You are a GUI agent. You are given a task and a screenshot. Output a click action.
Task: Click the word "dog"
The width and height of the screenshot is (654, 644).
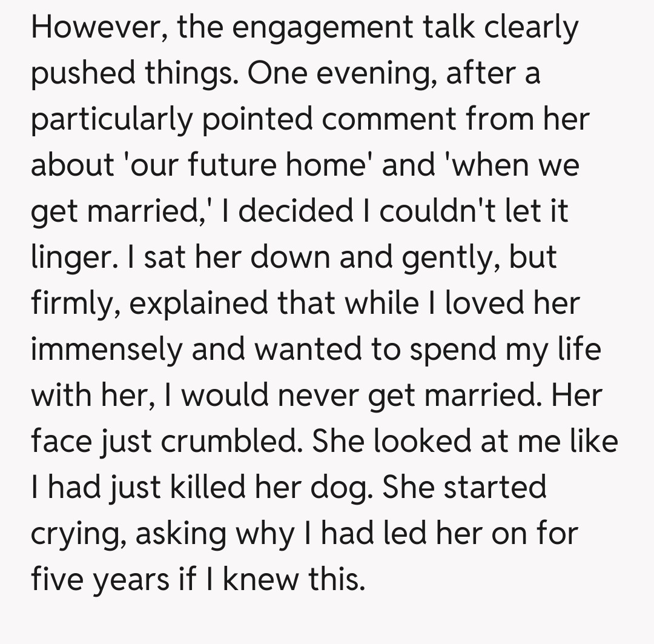(x=351, y=488)
